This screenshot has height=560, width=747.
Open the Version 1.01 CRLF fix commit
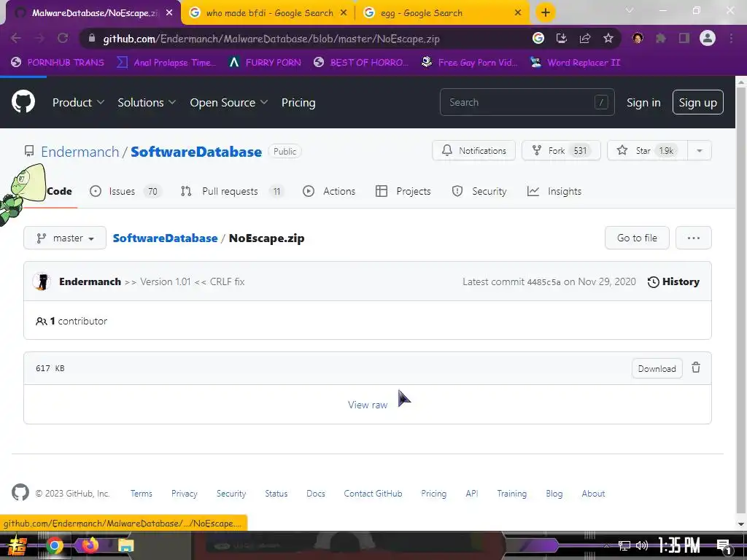185,281
